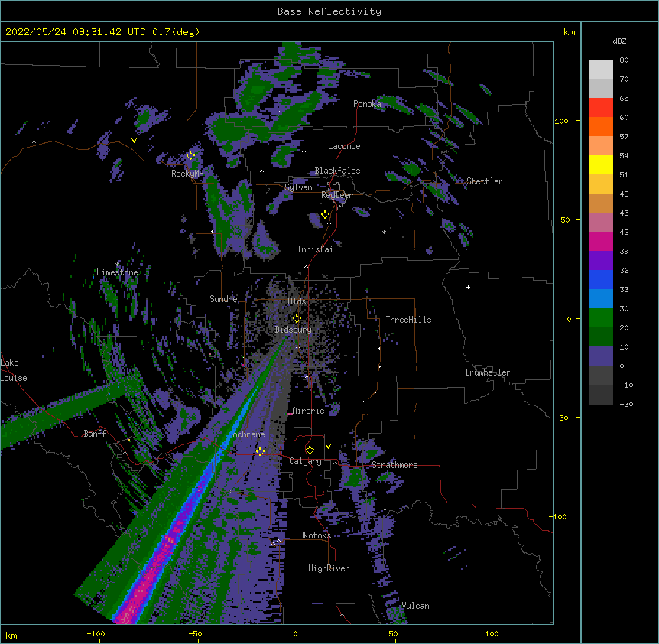Viewport: 659px width, 644px height.
Task: Click the Olds map label
Action: [297, 301]
